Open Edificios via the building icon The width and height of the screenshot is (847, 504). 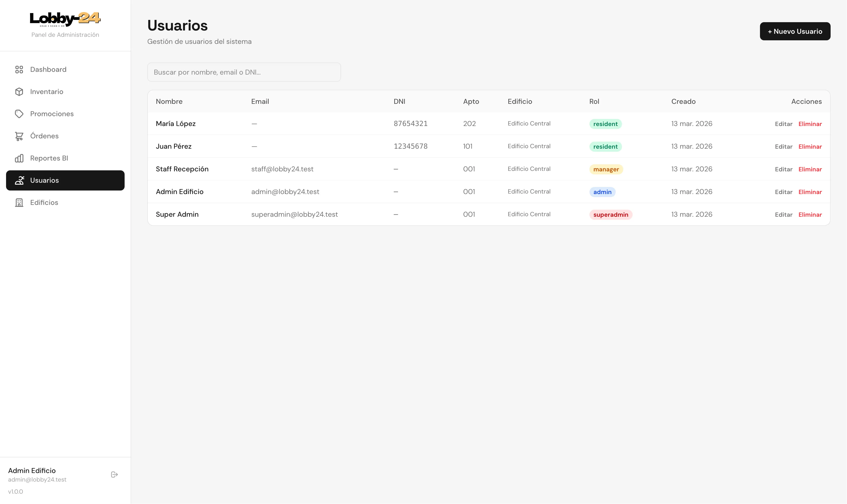click(19, 202)
